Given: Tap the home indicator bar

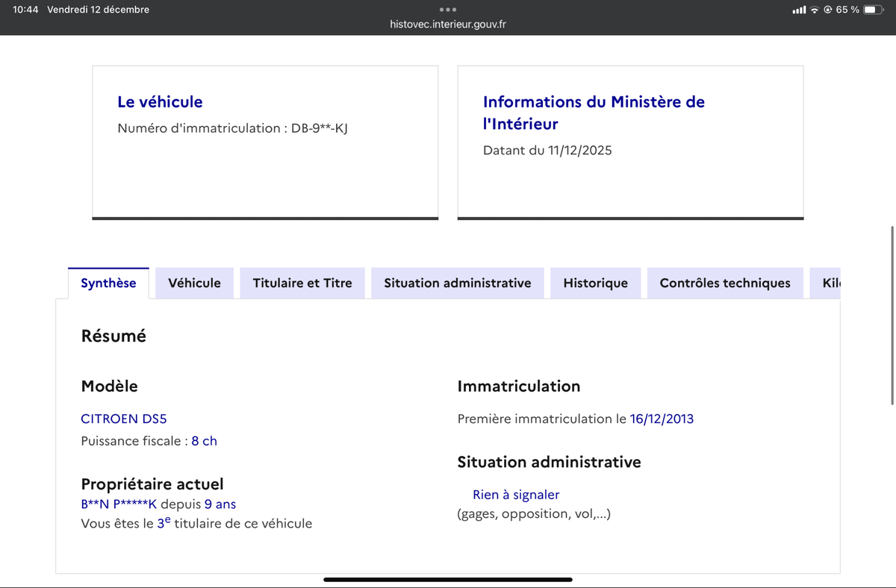Looking at the screenshot, I should [x=448, y=579].
